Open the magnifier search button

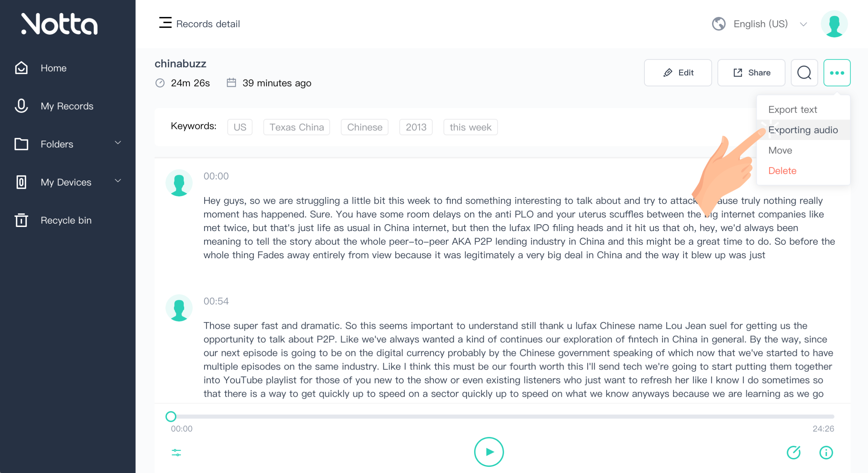(x=804, y=72)
